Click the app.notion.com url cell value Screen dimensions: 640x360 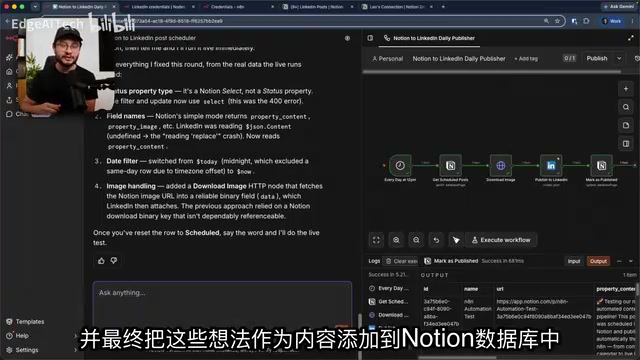pos(543,309)
